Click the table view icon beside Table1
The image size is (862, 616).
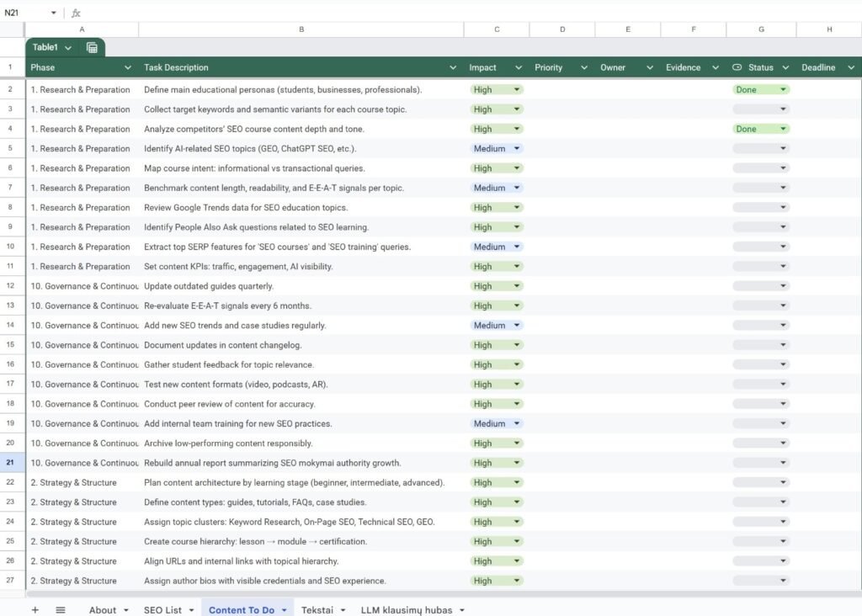92,48
